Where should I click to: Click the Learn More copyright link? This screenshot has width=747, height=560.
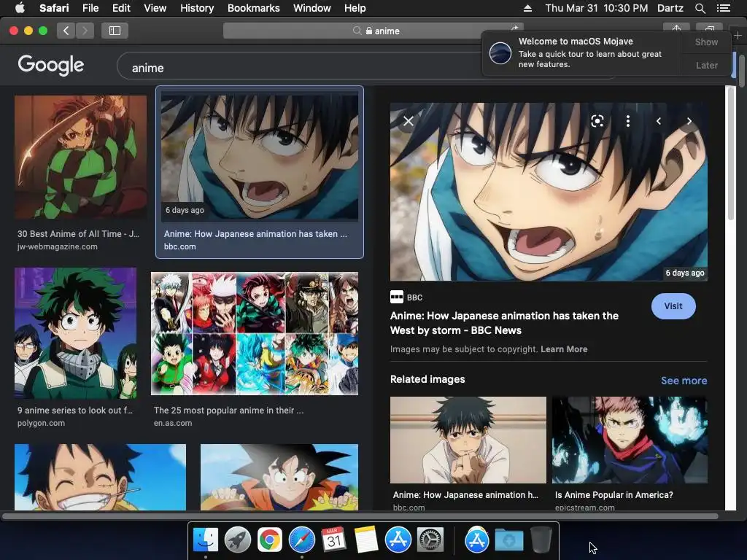(x=564, y=349)
